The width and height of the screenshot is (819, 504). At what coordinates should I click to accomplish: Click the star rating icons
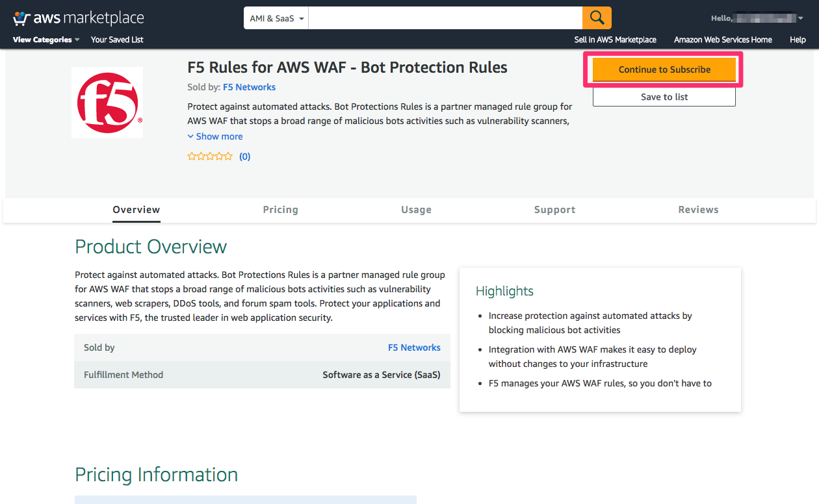(210, 156)
